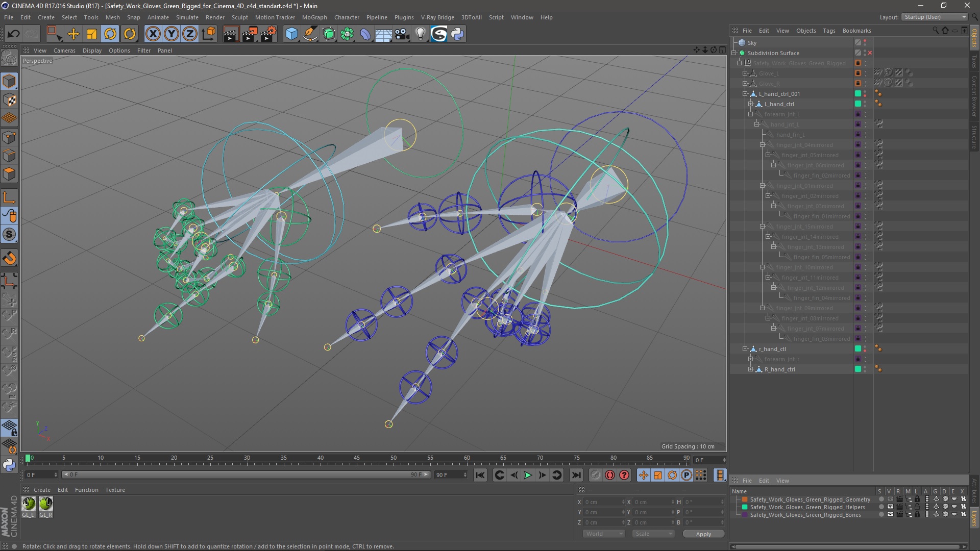The height and width of the screenshot is (551, 980).
Task: Select the Rotate tool
Action: [110, 34]
